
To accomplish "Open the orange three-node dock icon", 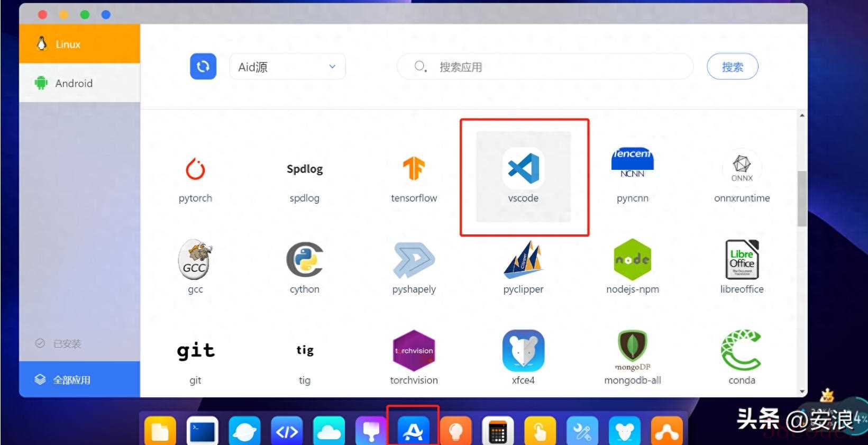I will coord(666,431).
